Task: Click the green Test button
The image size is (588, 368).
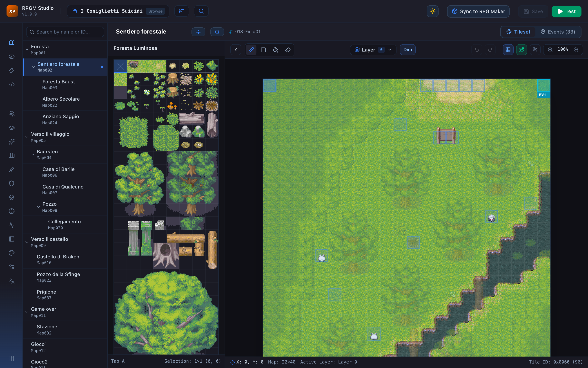Action: tap(566, 11)
